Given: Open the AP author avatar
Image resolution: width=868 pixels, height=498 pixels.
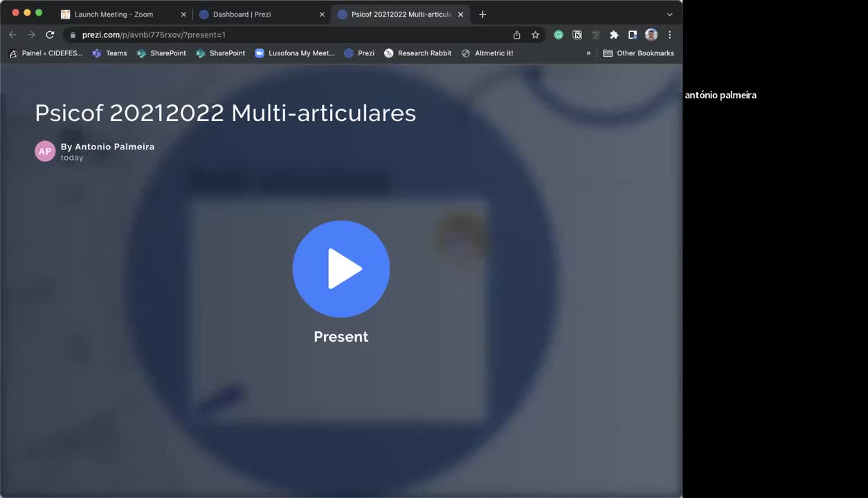Looking at the screenshot, I should [45, 151].
